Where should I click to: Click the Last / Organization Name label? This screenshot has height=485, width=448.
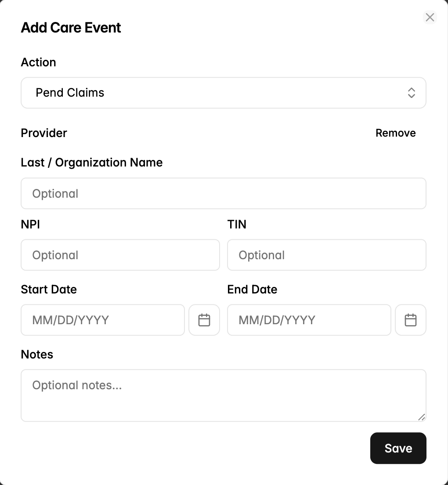[x=91, y=163]
